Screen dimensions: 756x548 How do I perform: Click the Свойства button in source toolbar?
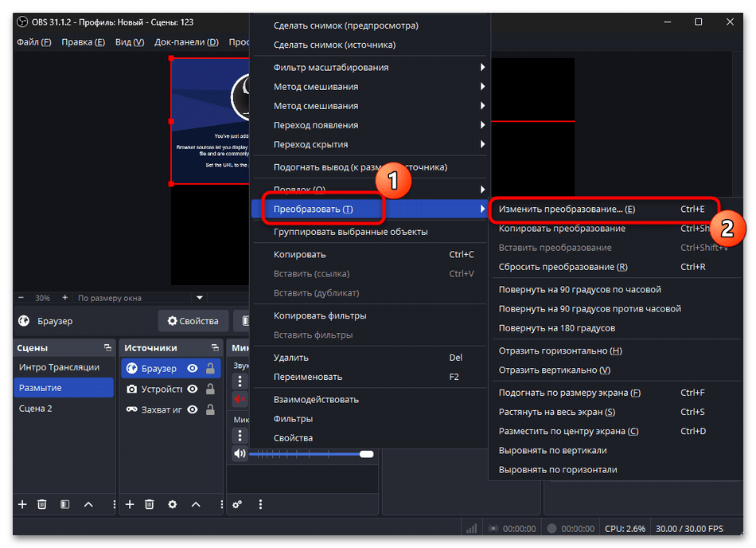[193, 321]
